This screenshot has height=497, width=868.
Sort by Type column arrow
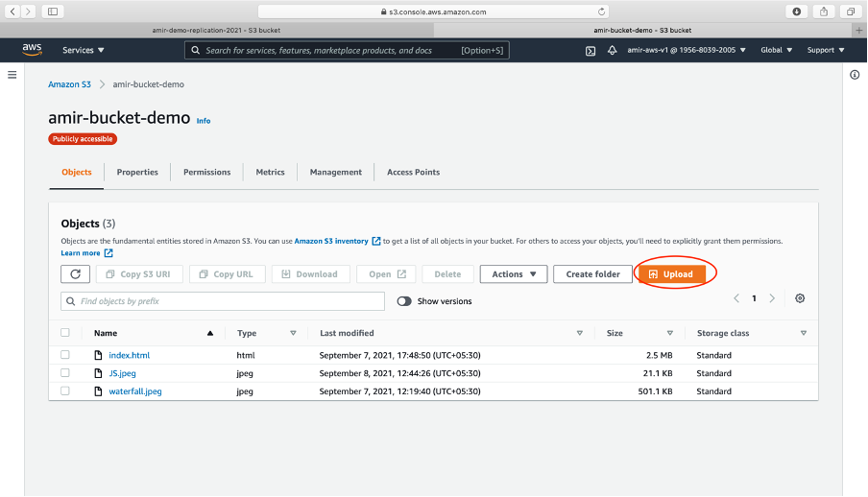294,333
